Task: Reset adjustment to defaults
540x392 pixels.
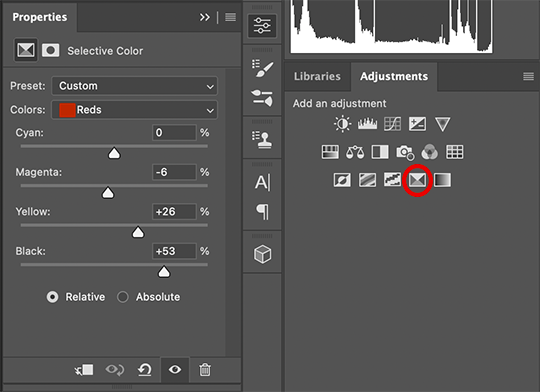Action: [x=145, y=370]
